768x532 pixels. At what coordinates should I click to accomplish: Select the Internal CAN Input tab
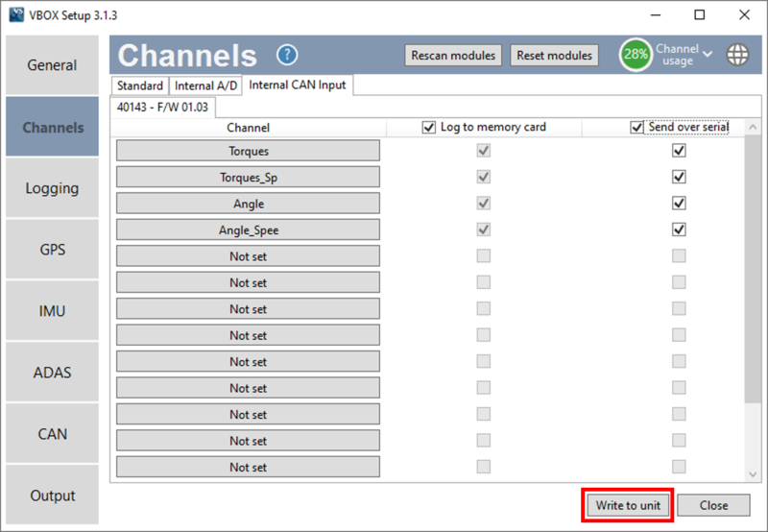(x=298, y=85)
